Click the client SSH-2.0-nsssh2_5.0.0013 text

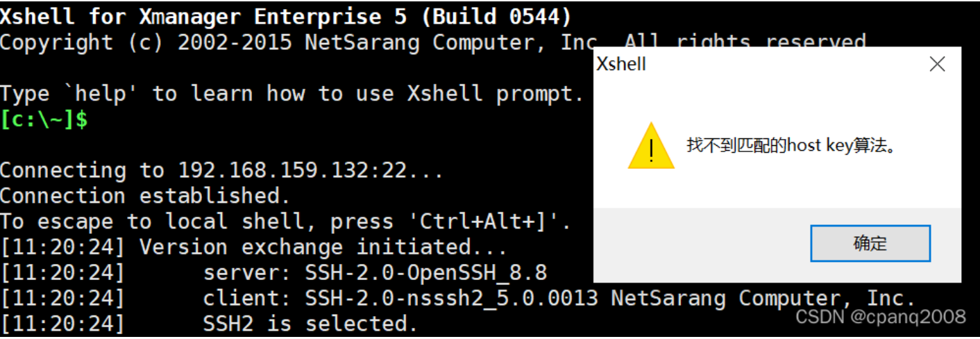click(x=451, y=299)
